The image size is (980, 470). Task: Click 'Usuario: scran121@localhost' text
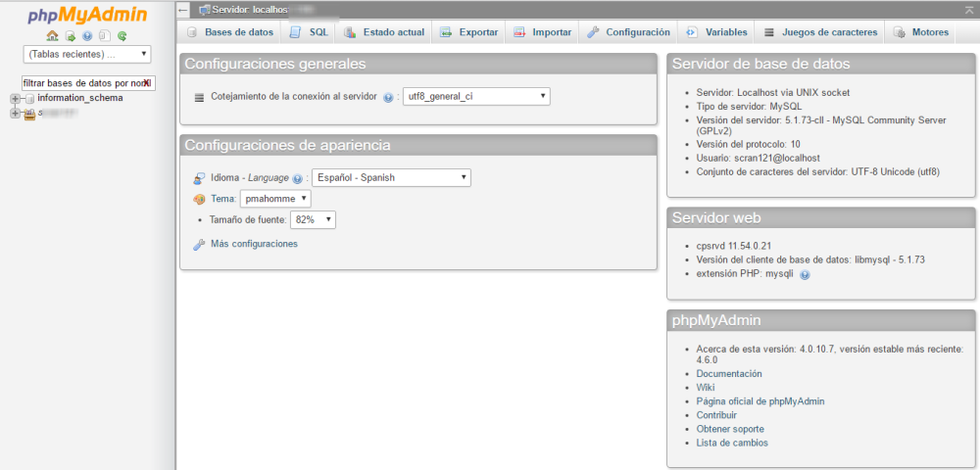tap(759, 158)
